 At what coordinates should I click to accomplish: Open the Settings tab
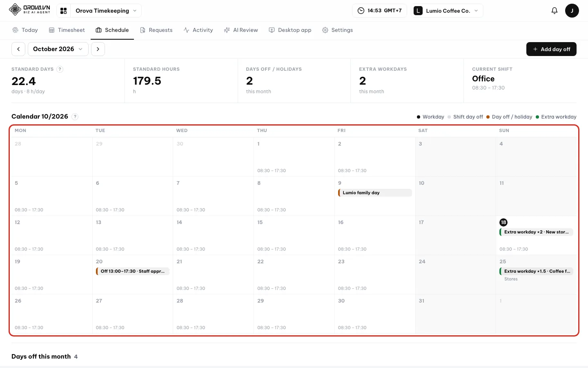pyautogui.click(x=337, y=30)
